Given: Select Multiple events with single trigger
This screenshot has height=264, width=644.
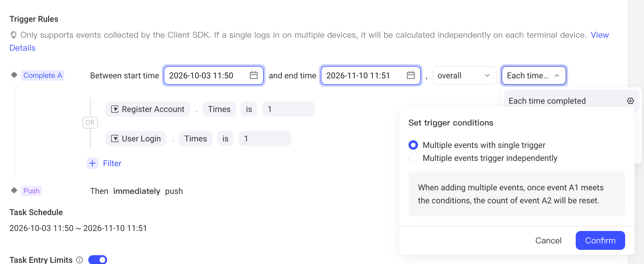Looking at the screenshot, I should [413, 145].
